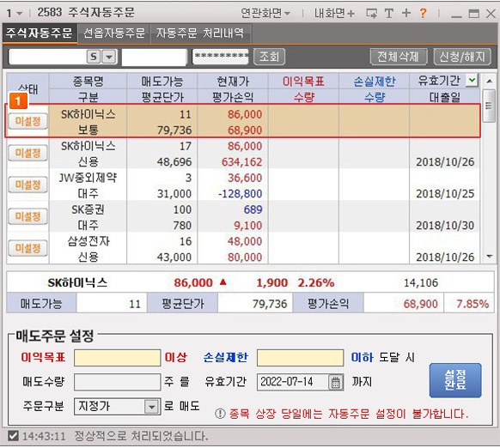Click 미설정 button for 삼성전자 row
The width and height of the screenshot is (500, 448).
[27, 248]
